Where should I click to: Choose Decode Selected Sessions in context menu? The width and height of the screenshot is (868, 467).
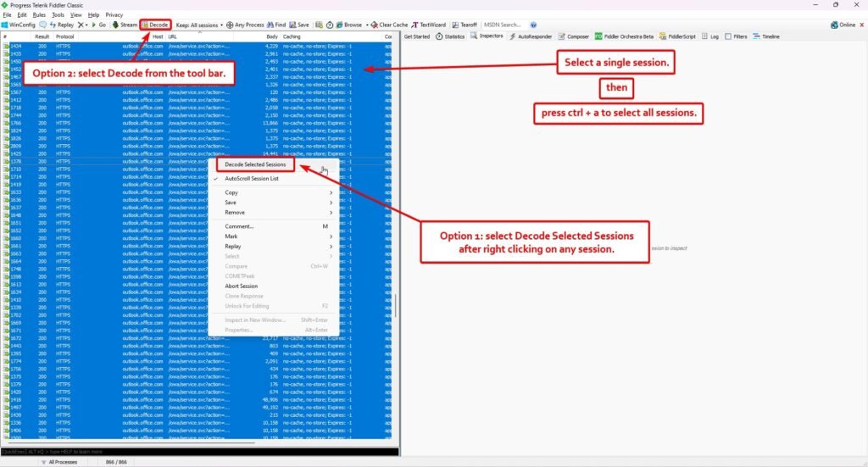255,164
